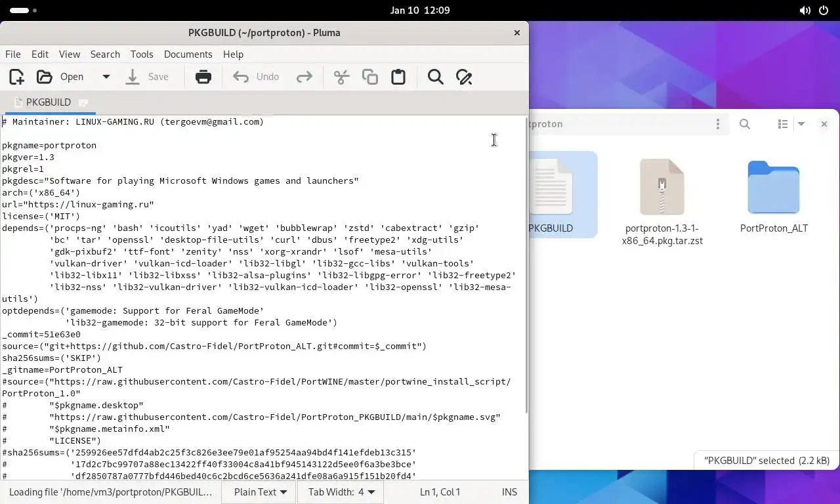Click the optdepends gamemode line

pyautogui.click(x=133, y=310)
